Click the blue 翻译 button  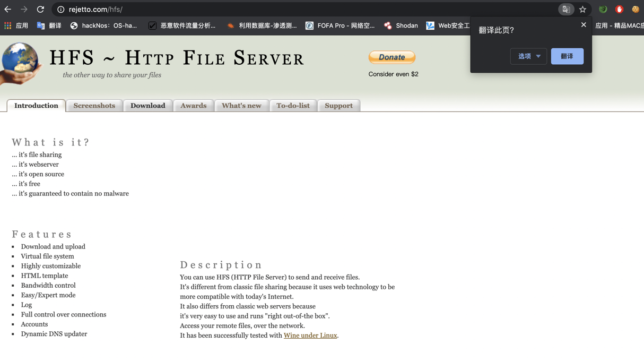coord(567,56)
